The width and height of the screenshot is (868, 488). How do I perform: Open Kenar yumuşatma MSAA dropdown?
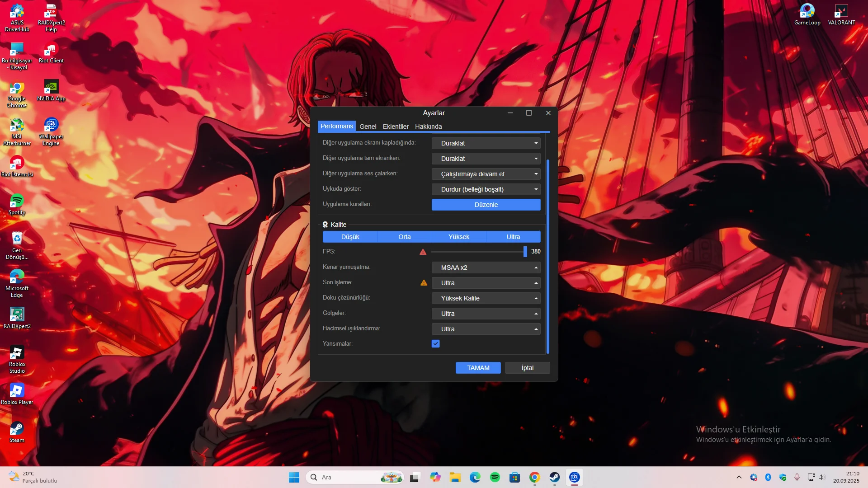click(486, 267)
